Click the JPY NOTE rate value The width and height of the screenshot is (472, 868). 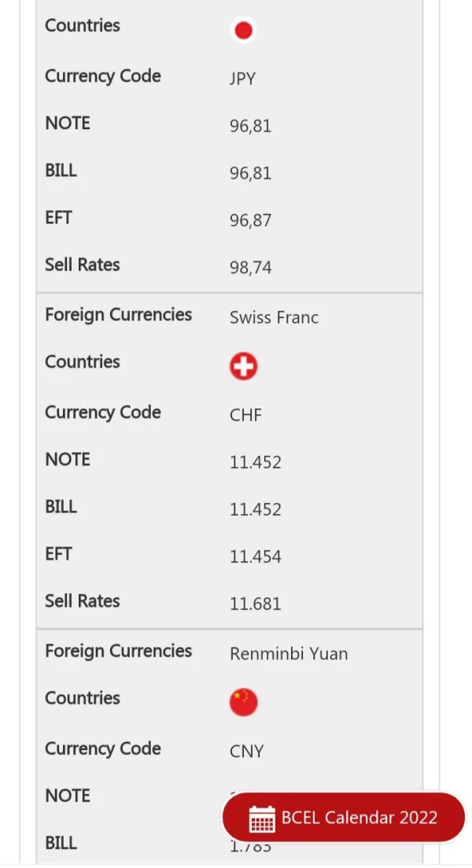point(251,126)
